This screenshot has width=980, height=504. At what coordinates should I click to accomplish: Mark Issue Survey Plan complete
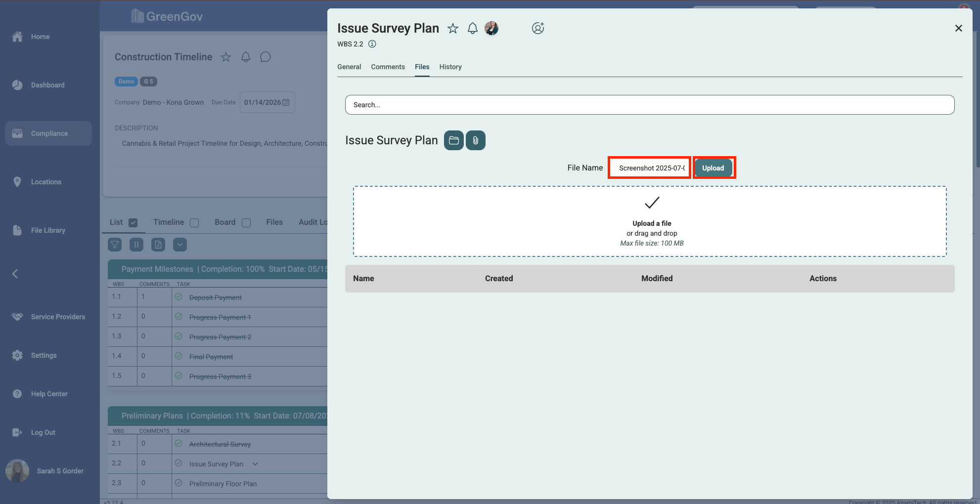178,463
